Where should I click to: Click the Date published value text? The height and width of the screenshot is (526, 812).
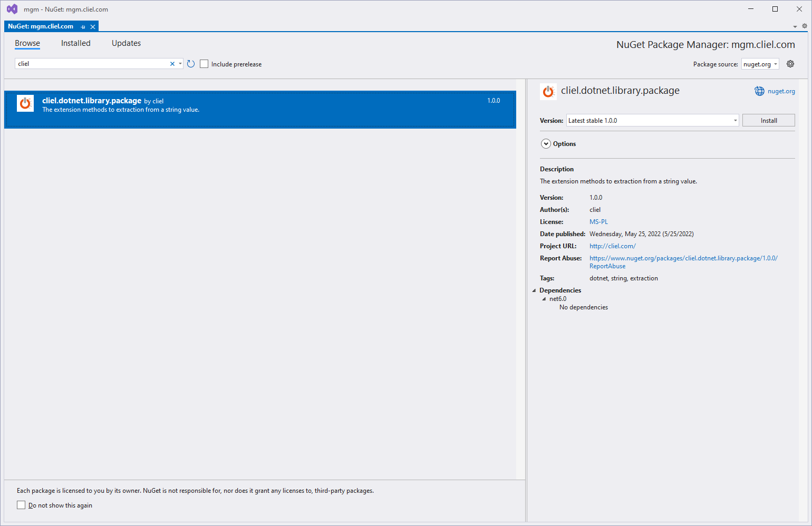642,234
